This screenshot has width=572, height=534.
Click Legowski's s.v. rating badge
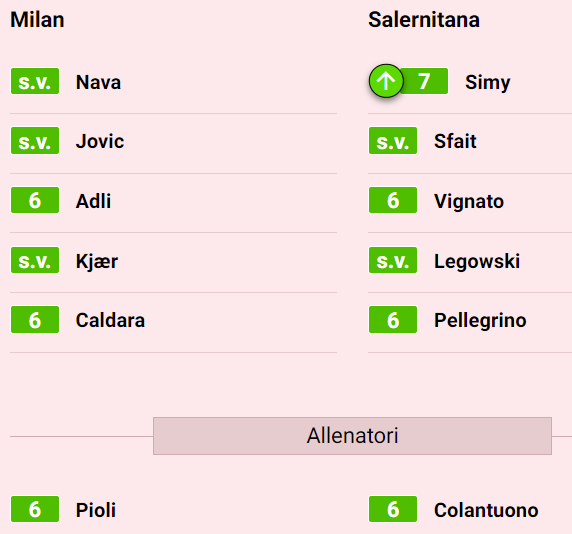pos(393,260)
